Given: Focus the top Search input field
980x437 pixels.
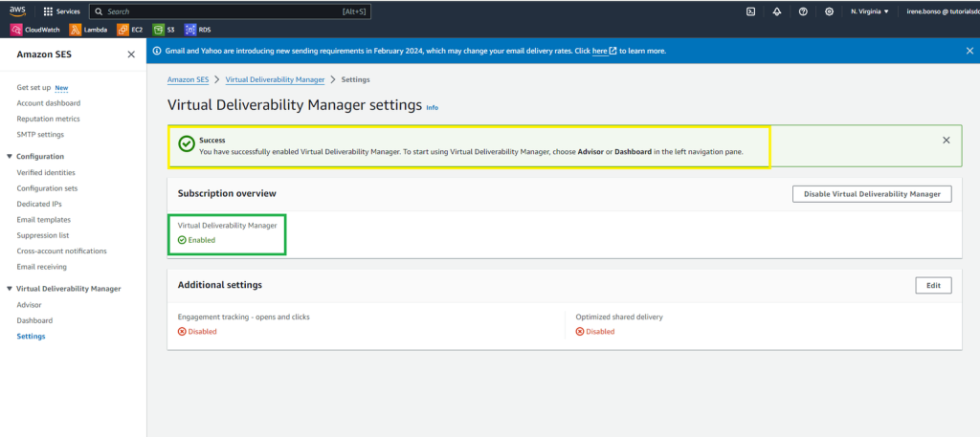Looking at the screenshot, I should tap(228, 11).
